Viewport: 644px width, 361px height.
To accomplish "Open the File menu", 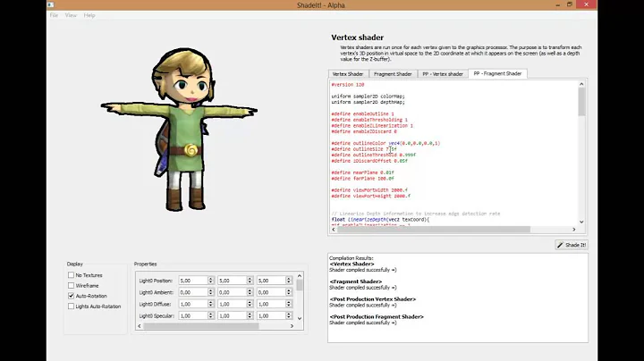I will click(54, 15).
